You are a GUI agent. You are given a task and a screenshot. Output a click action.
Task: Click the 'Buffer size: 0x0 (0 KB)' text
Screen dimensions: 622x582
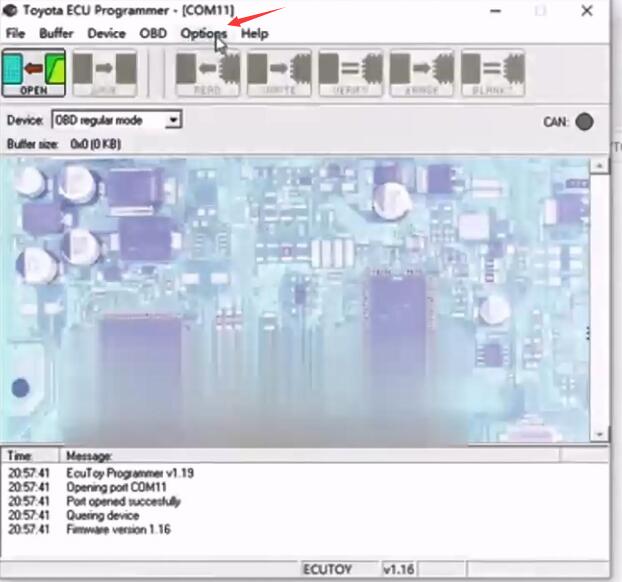click(64, 144)
